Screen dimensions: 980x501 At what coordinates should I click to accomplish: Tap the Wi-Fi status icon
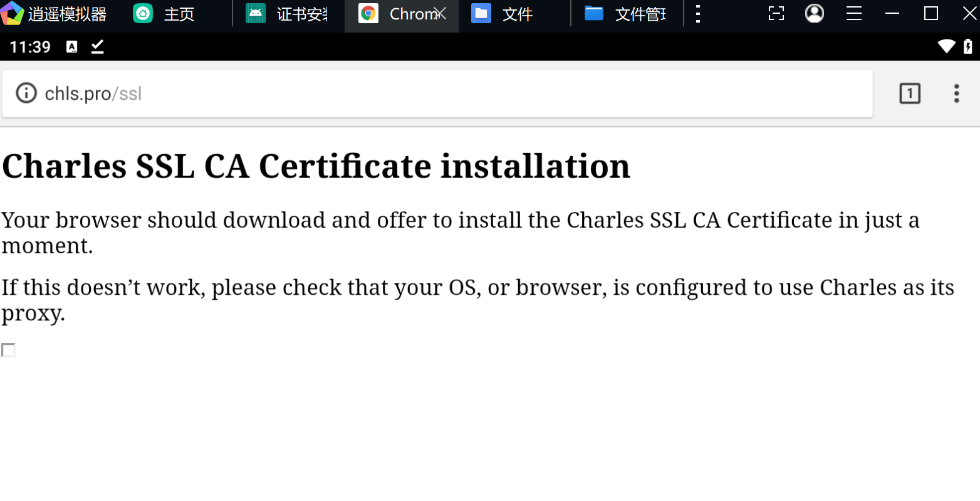click(x=946, y=46)
